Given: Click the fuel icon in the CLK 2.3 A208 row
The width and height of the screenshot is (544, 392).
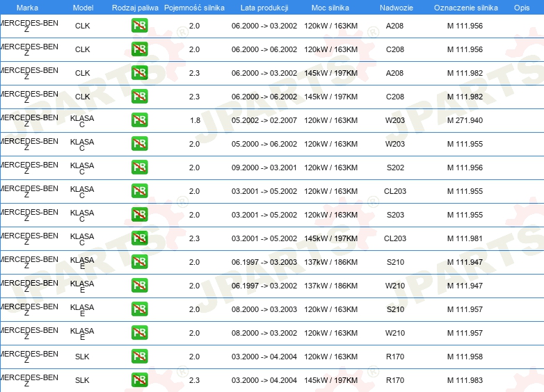Looking at the screenshot, I should [139, 72].
